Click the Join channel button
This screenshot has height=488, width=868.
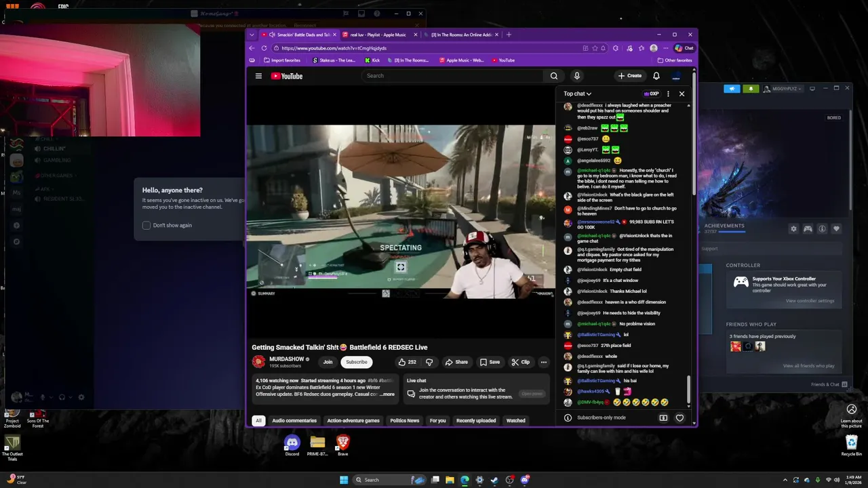click(x=328, y=362)
